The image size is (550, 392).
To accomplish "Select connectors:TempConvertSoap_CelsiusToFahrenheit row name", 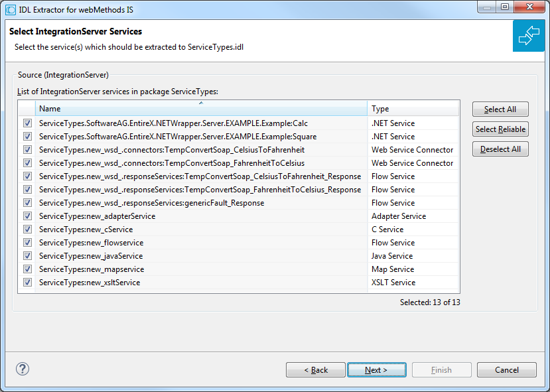I will (x=172, y=150).
